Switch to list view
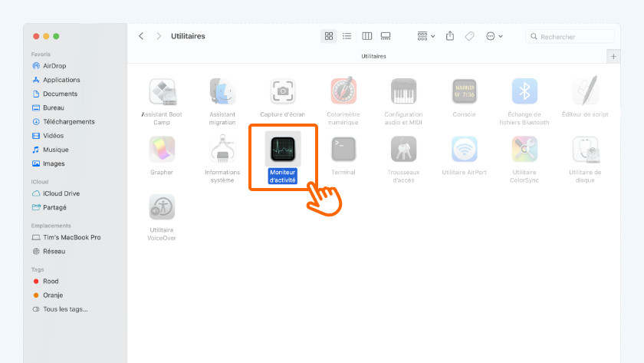 [347, 36]
